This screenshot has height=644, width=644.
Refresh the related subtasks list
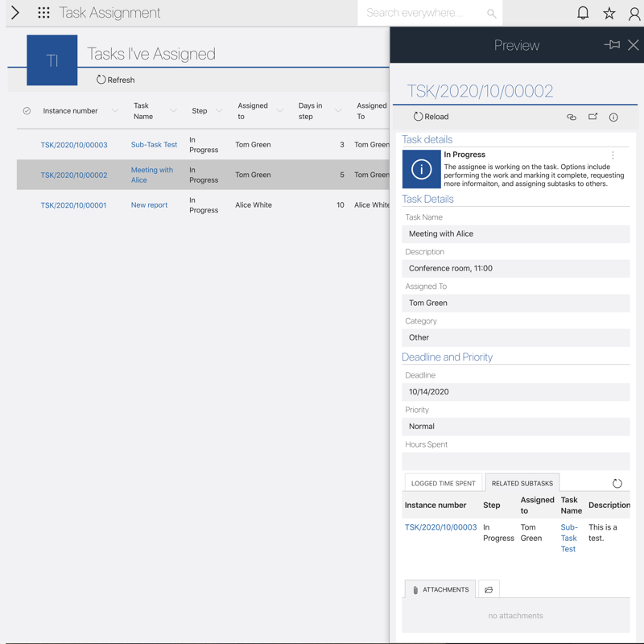[x=617, y=483]
